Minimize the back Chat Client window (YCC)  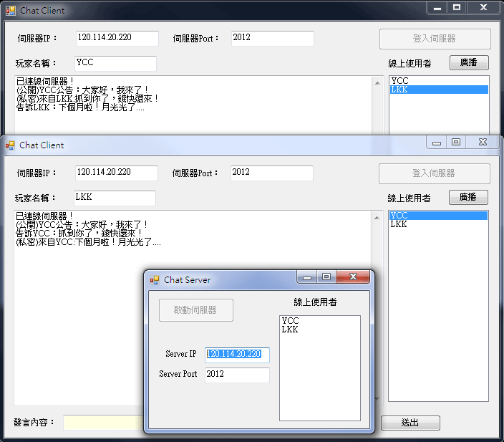[x=437, y=8]
